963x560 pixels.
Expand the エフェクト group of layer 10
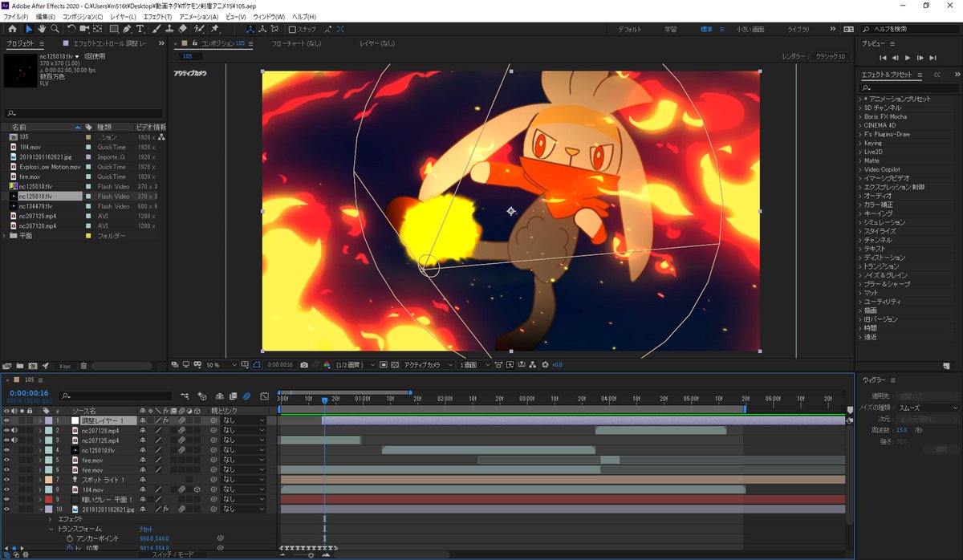pos(50,519)
